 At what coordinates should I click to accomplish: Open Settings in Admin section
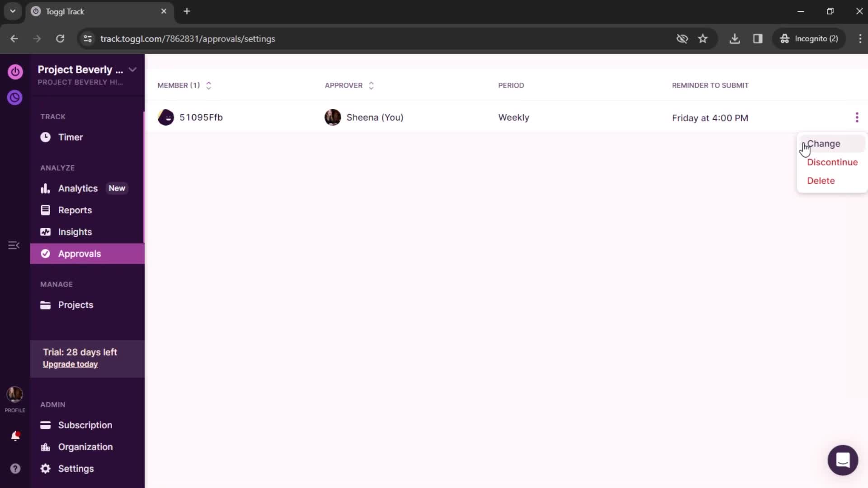[75, 468]
